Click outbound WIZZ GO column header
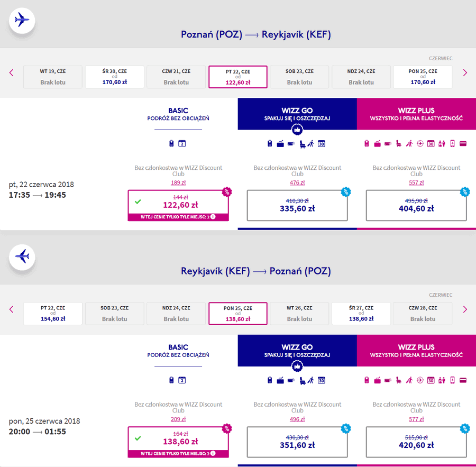The height and width of the screenshot is (467, 476). 297,114
